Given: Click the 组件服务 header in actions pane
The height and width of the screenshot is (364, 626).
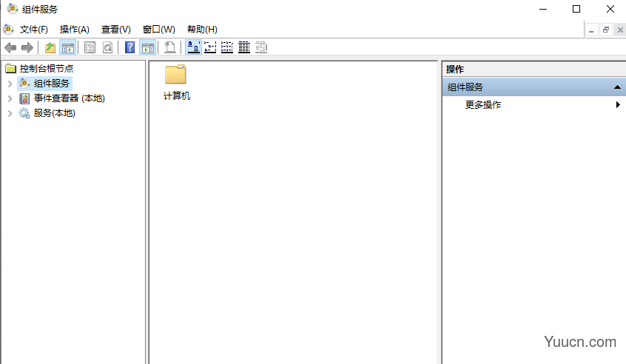Looking at the screenshot, I should (534, 87).
